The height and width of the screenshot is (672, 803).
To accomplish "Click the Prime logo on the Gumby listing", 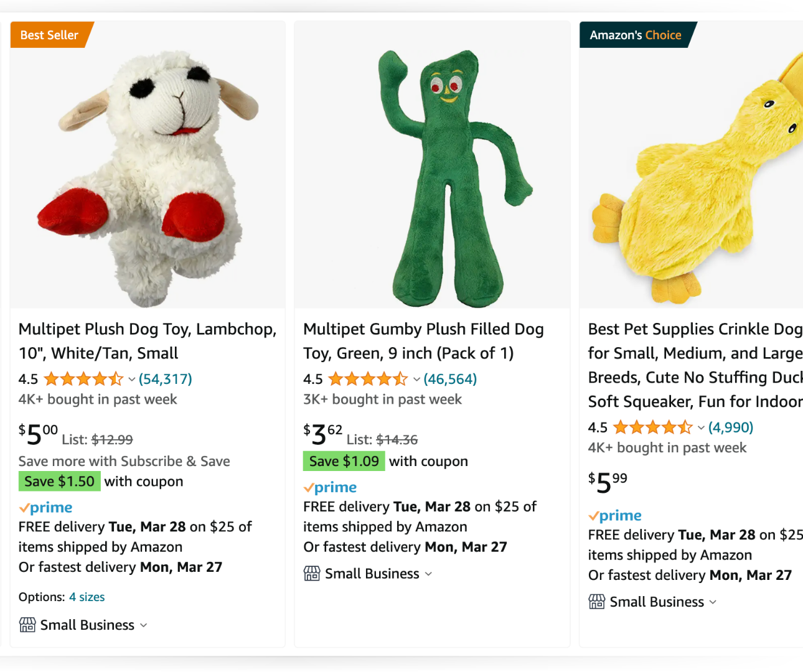I will point(330,487).
